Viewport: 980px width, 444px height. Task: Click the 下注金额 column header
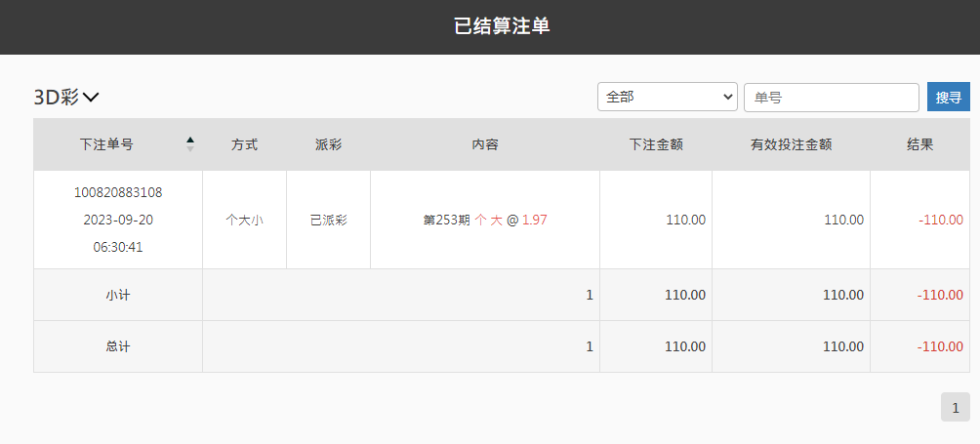(655, 144)
